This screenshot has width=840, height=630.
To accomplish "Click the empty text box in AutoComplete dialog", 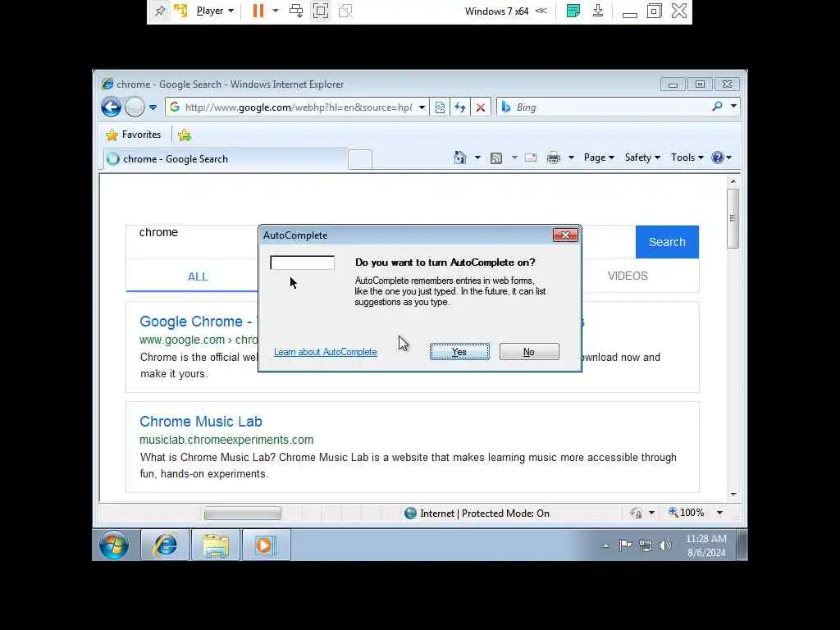I will (x=302, y=262).
